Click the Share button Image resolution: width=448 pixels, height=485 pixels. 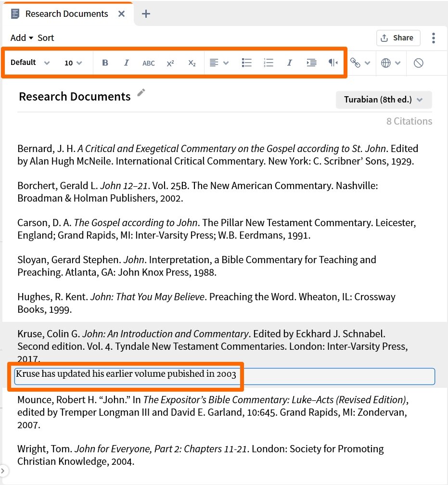[397, 38]
